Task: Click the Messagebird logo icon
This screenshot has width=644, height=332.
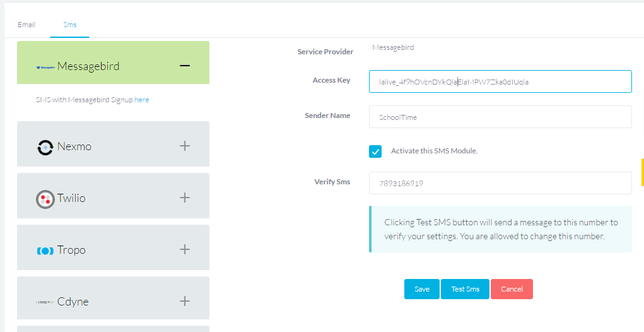Action: pos(45,66)
